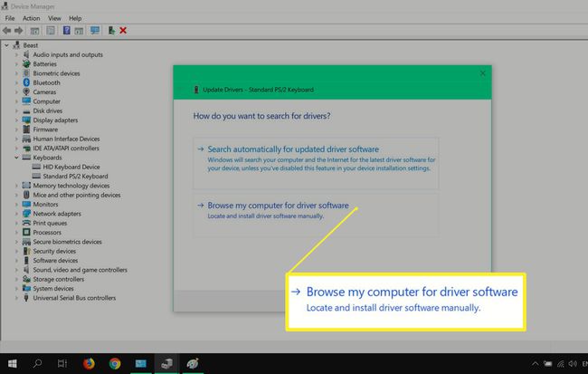This screenshot has height=374, width=588.
Task: Click the Forward arrow toolbar icon
Action: click(x=18, y=31)
